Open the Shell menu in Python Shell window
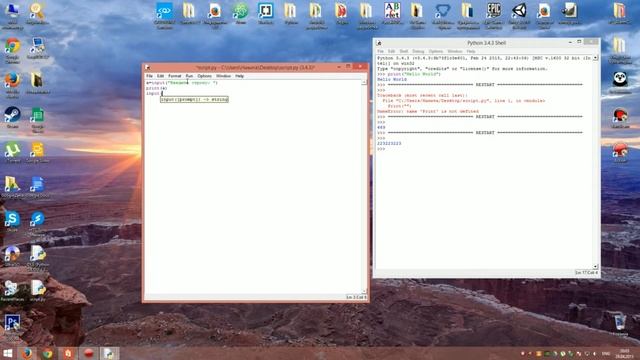This screenshot has height=360, width=640. tap(404, 51)
